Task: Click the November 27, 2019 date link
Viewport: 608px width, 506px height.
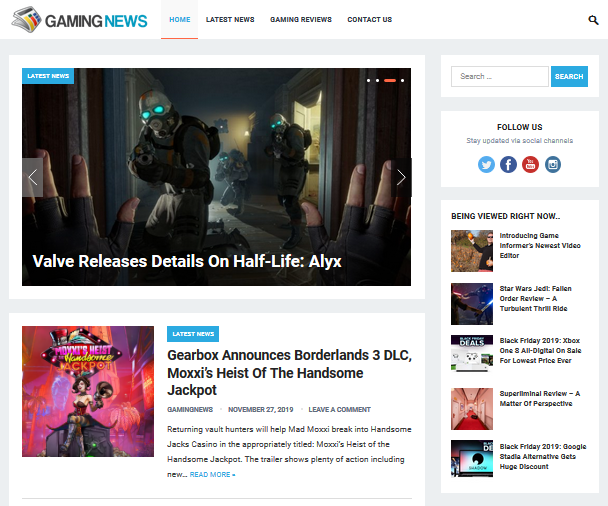Action: (261, 409)
